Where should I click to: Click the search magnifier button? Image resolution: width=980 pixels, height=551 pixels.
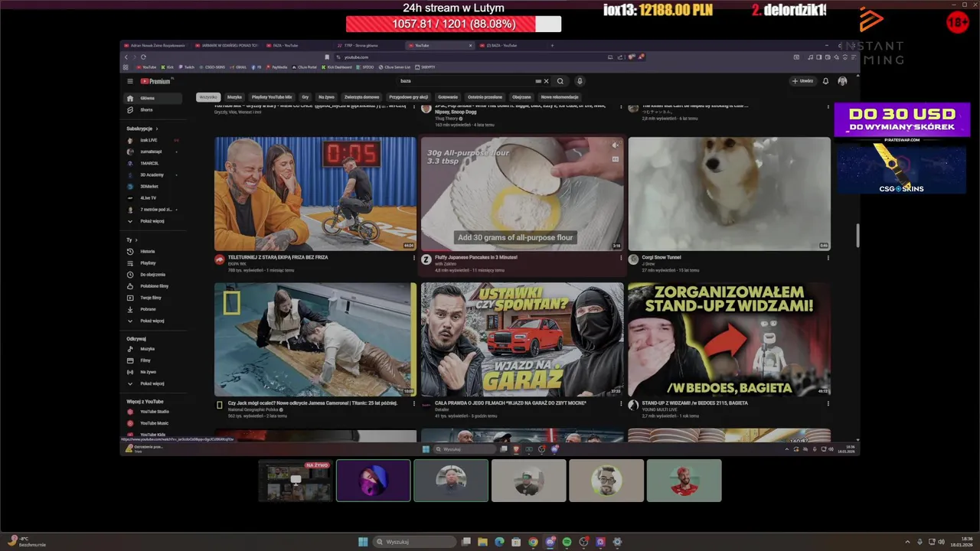click(560, 81)
